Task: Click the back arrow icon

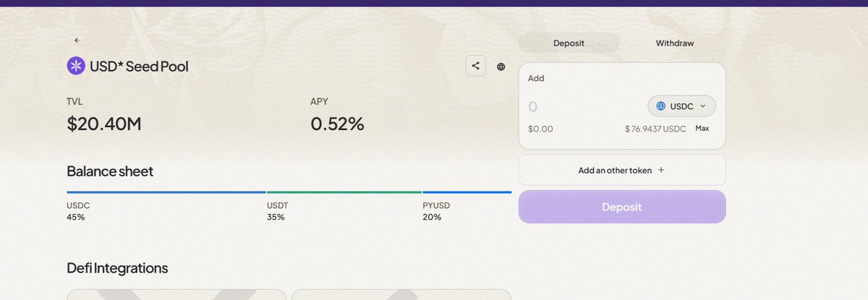Action: 77,40
